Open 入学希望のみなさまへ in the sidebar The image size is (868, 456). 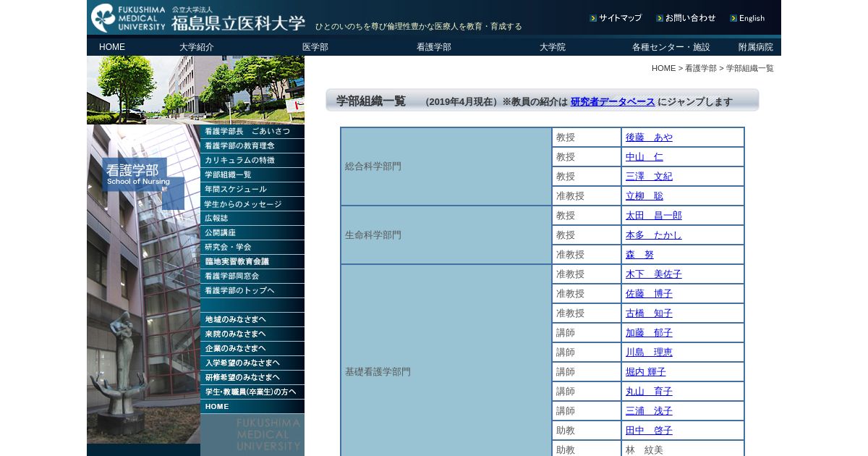(252, 363)
